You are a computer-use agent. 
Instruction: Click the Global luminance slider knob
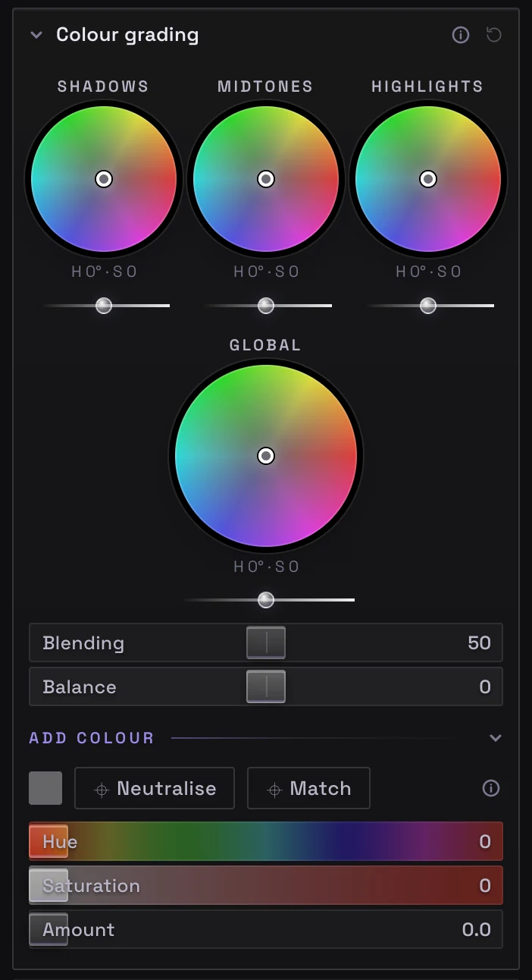266,600
